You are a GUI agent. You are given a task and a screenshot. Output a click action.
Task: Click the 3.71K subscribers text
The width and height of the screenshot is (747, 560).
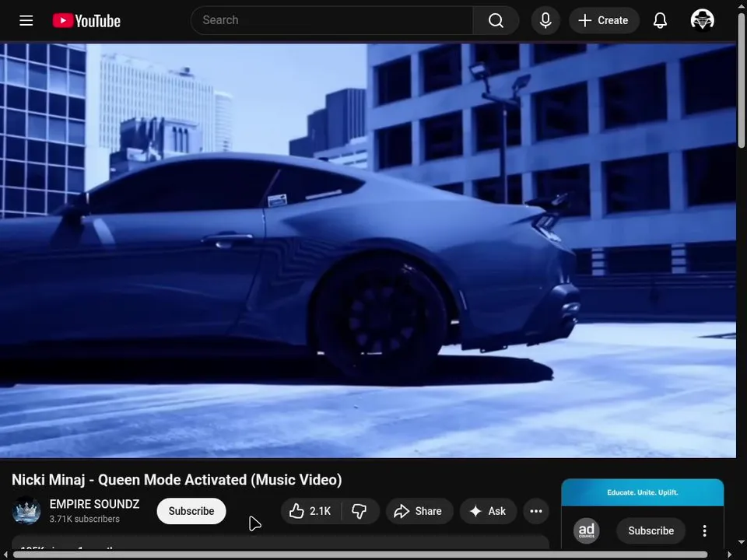(84, 519)
